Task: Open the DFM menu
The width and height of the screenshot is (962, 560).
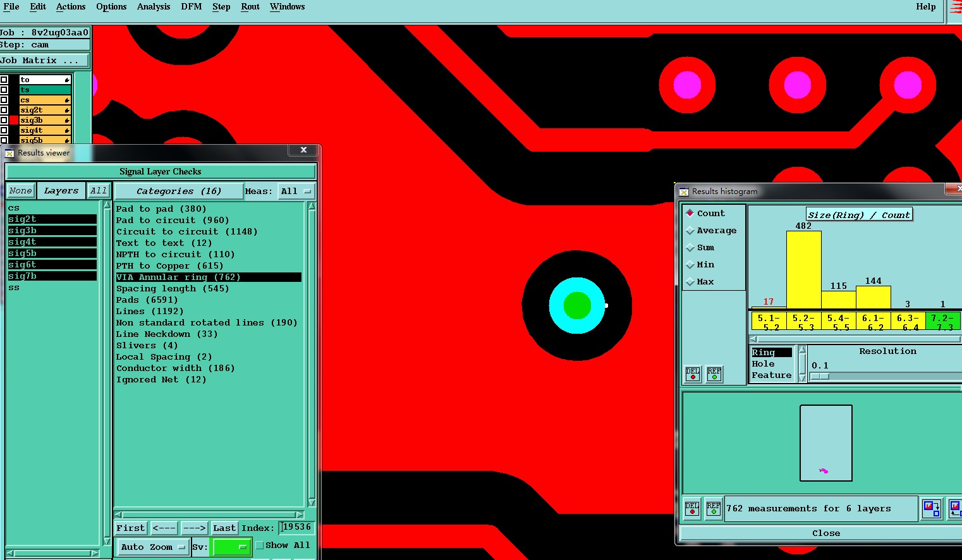Action: click(192, 6)
